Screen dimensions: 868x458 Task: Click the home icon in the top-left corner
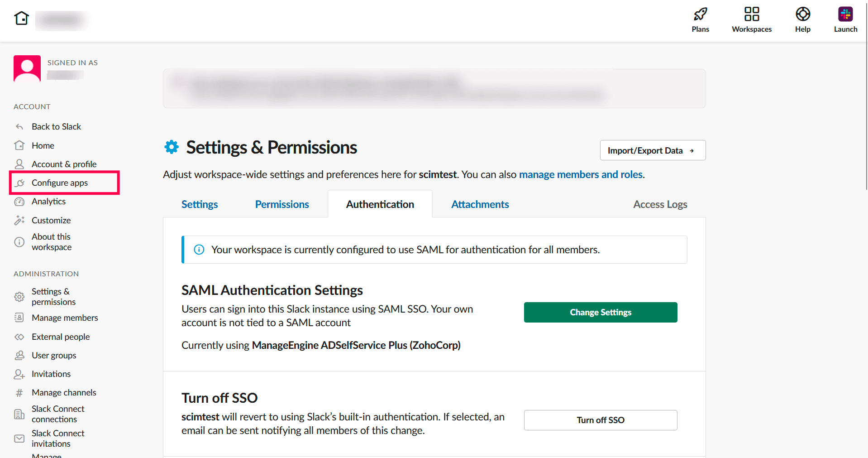pos(21,18)
